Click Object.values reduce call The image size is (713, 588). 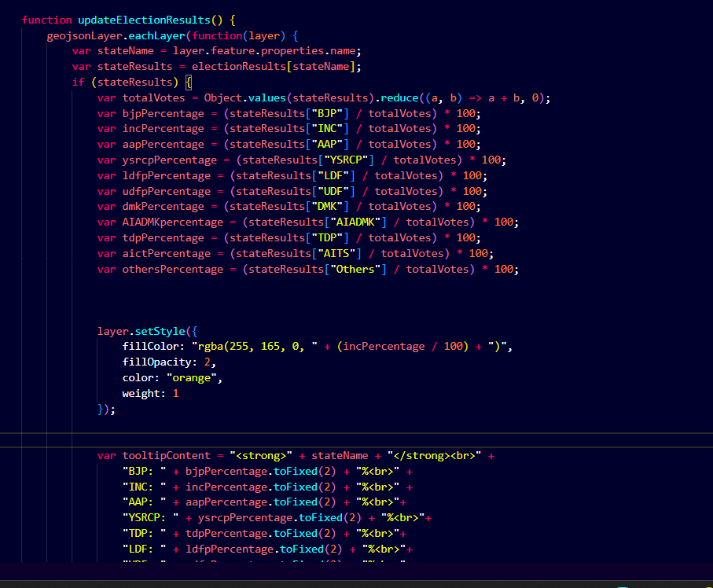click(x=377, y=98)
